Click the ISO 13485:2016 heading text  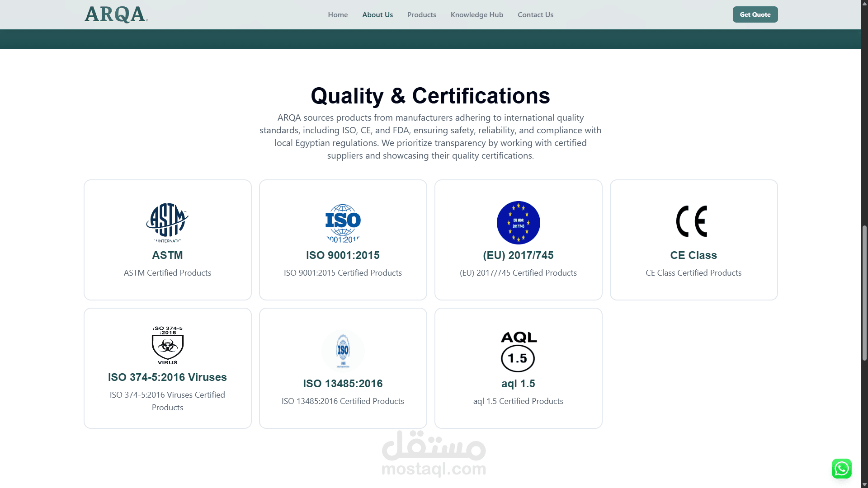click(x=343, y=384)
